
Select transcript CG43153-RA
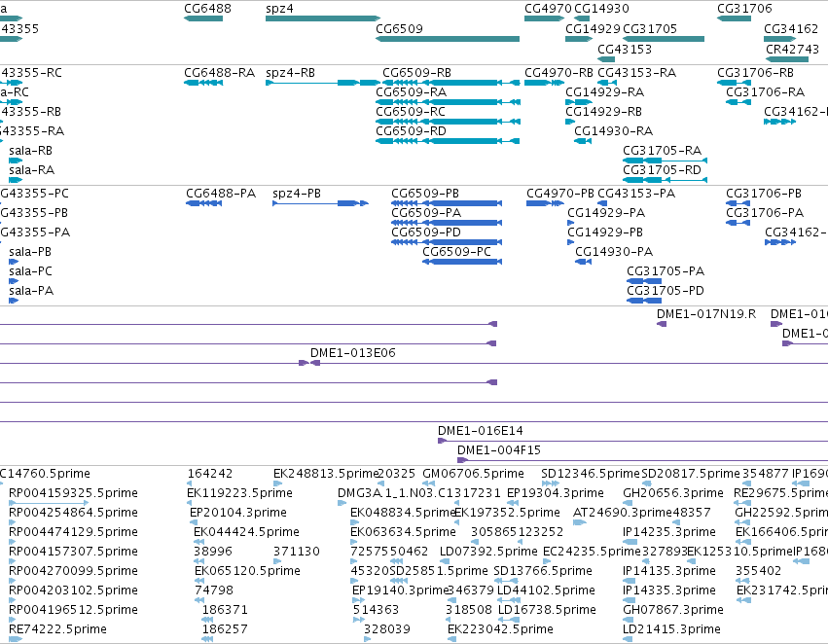coord(637,72)
